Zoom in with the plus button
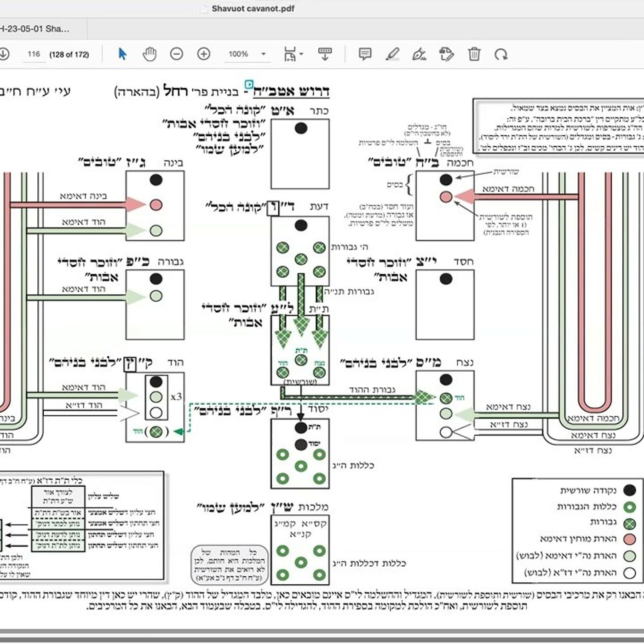 [204, 54]
